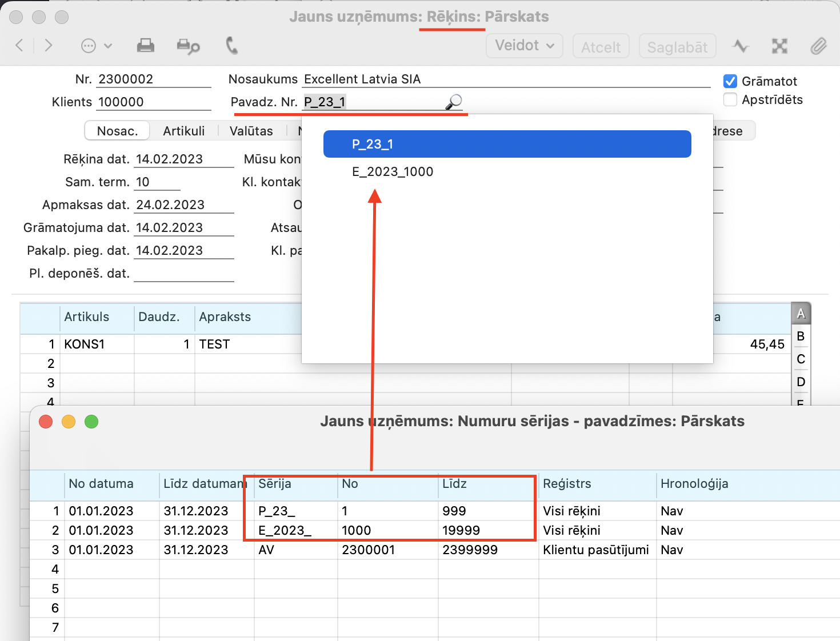Switch to the Artikuli tab

click(x=183, y=131)
